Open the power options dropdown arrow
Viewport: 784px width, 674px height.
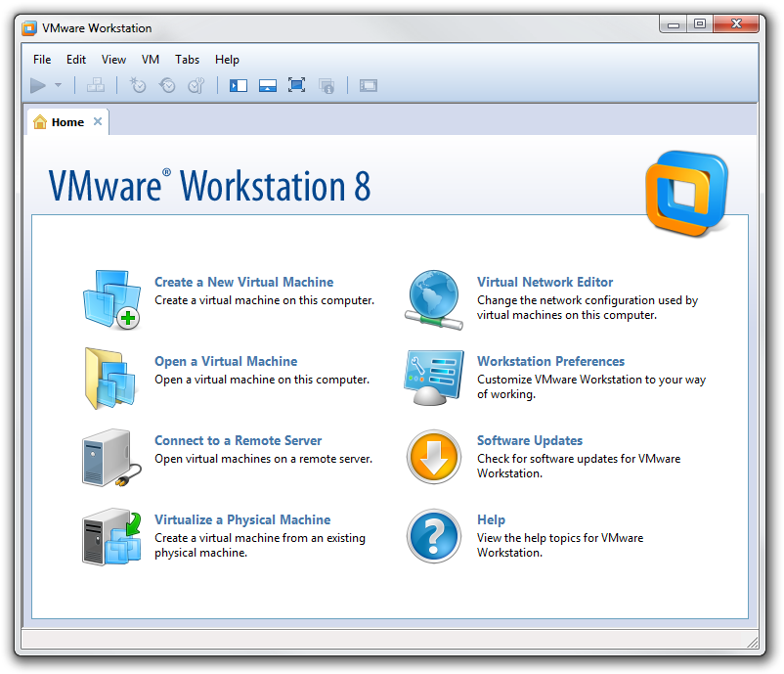coord(56,85)
